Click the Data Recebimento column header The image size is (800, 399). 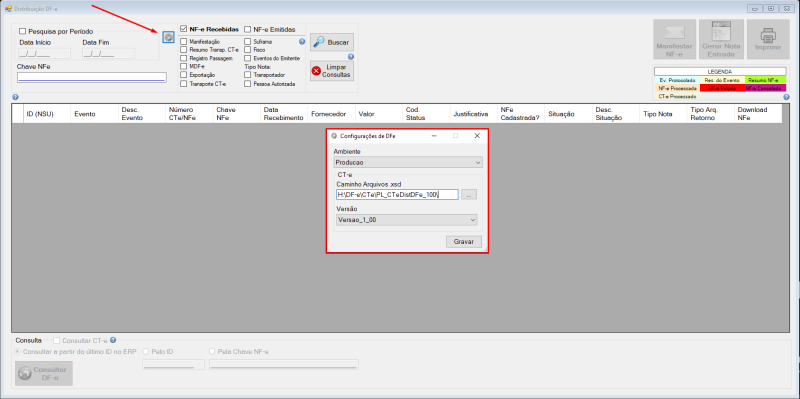coord(284,114)
